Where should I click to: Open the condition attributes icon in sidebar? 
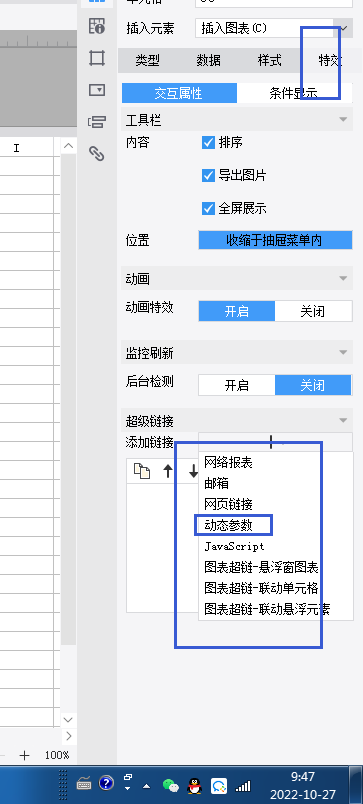click(97, 122)
